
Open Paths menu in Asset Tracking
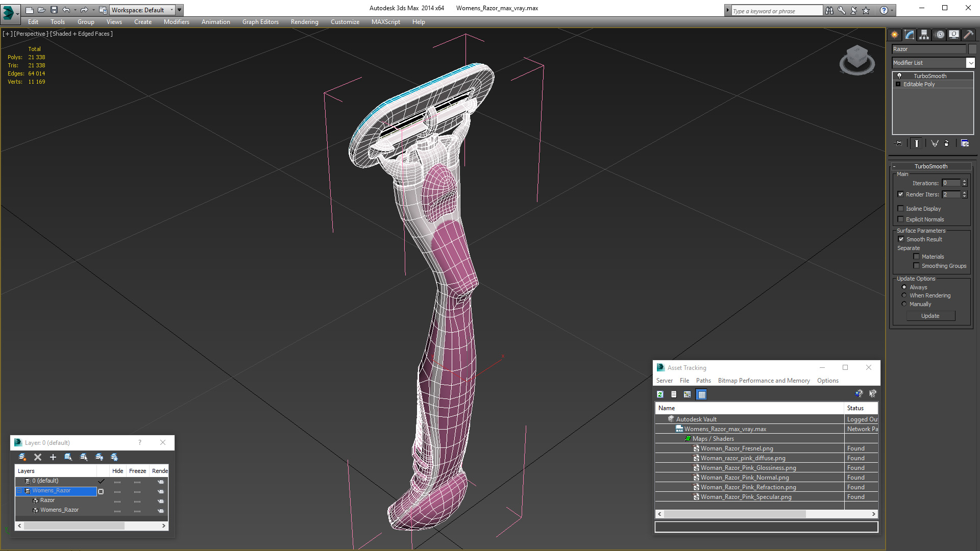click(x=703, y=381)
